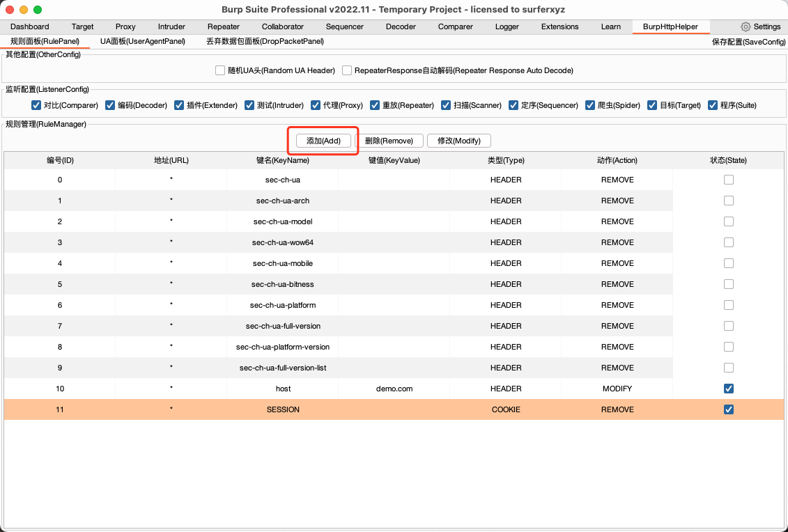Click the Add rule button
The height and width of the screenshot is (532, 788).
click(324, 141)
